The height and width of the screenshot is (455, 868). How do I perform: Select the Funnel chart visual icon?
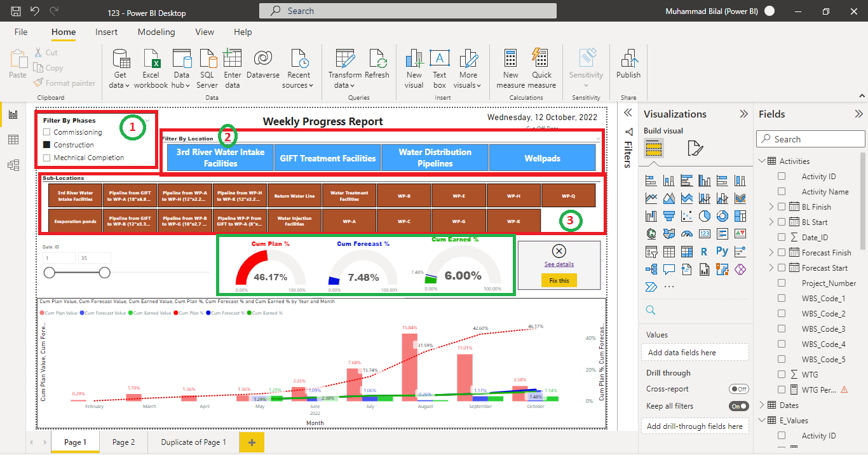pos(668,216)
